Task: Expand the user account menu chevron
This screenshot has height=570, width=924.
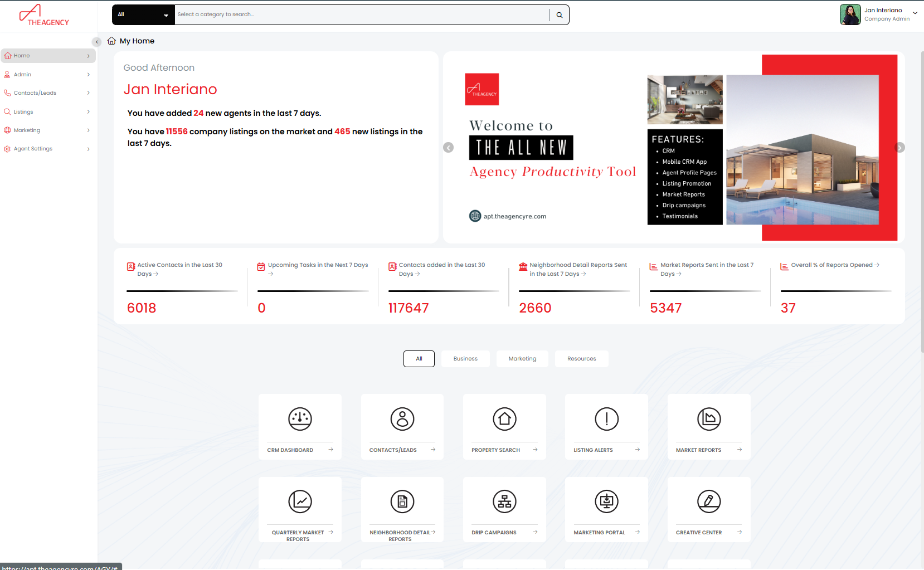Action: point(915,13)
